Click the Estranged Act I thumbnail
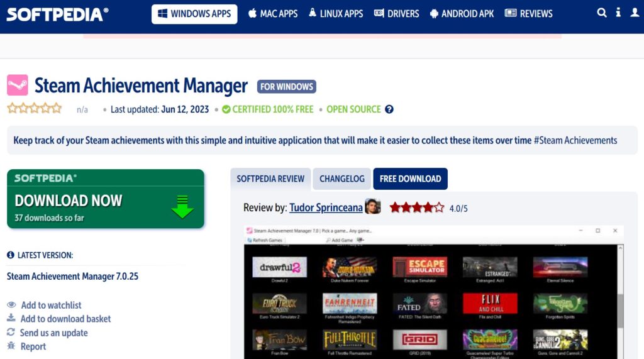 click(x=490, y=267)
